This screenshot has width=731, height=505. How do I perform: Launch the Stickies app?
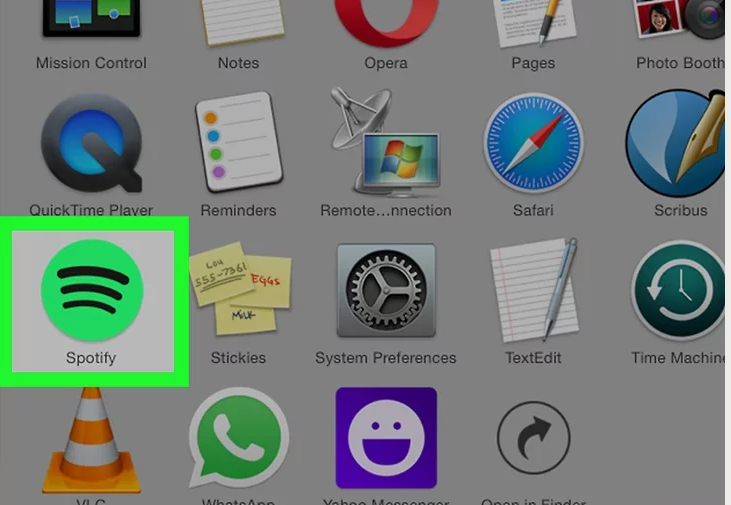point(239,290)
